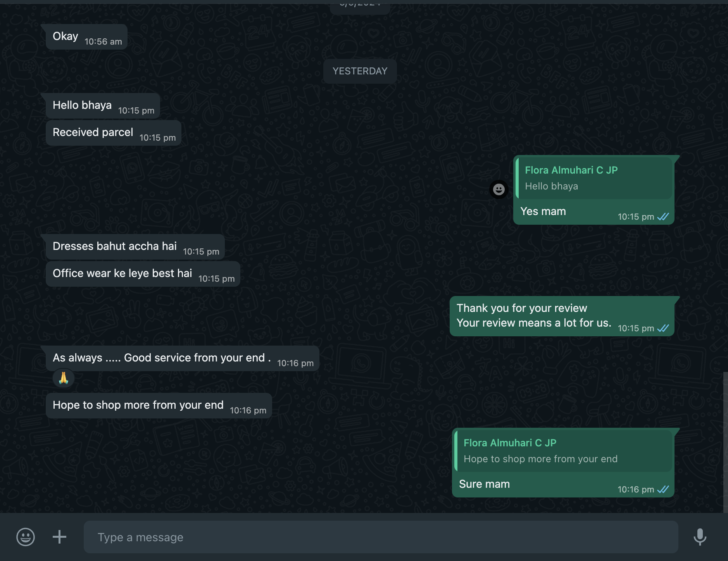Screen dimensions: 728x561
Task: Select the "Received parcel" message
Action: point(93,133)
